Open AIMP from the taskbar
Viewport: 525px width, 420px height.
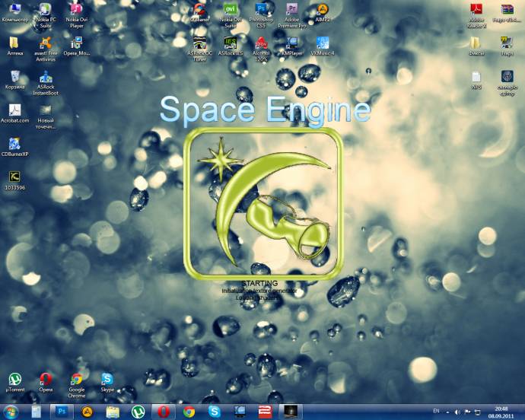(87, 412)
